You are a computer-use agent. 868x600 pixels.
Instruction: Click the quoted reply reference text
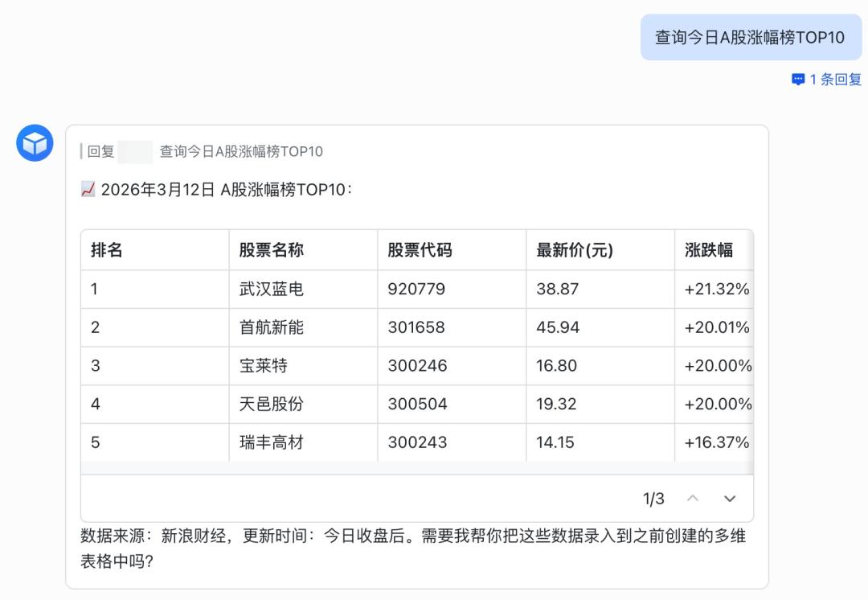point(241,151)
